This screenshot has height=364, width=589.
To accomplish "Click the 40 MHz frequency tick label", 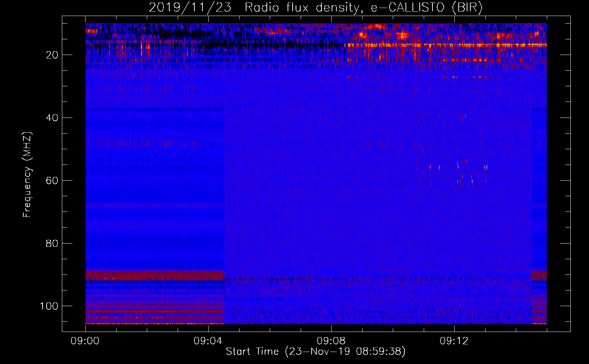I will tap(52, 118).
